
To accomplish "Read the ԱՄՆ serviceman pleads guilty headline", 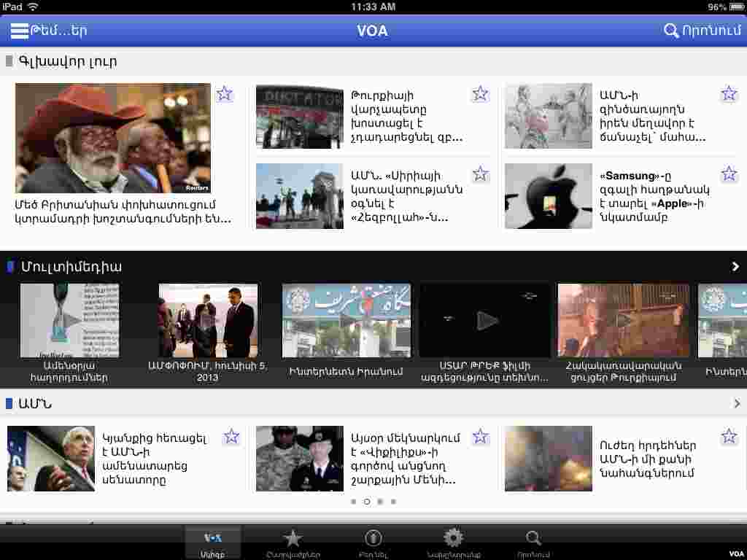I will [x=652, y=116].
